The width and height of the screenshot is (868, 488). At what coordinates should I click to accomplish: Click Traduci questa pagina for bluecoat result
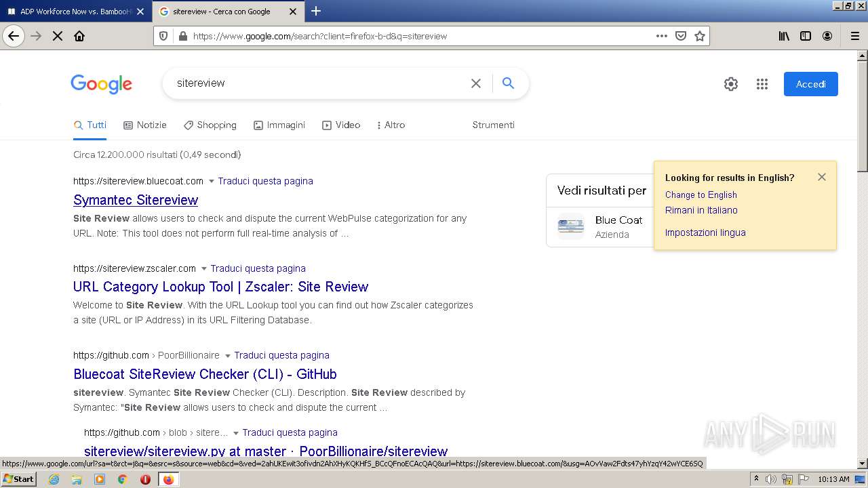tap(265, 181)
